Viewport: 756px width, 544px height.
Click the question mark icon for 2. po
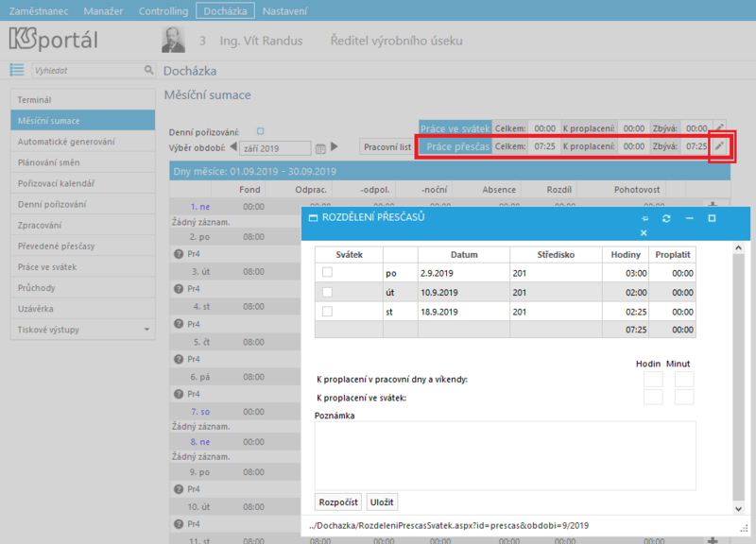179,254
